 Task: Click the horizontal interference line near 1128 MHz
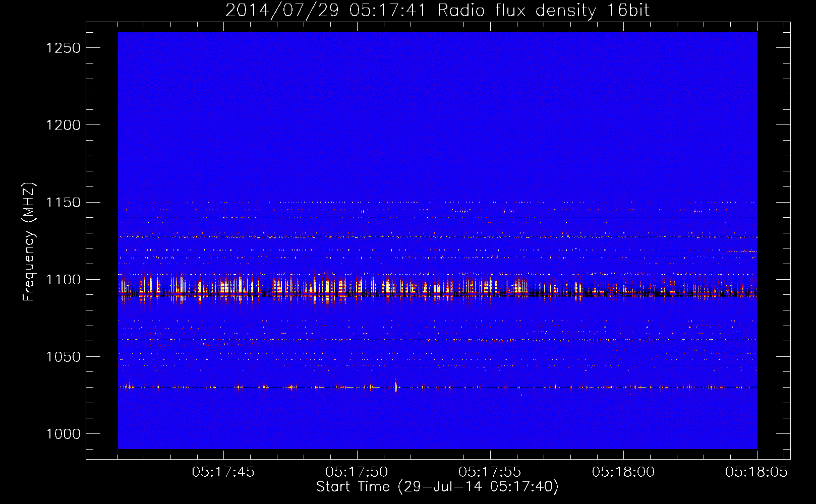click(437, 236)
